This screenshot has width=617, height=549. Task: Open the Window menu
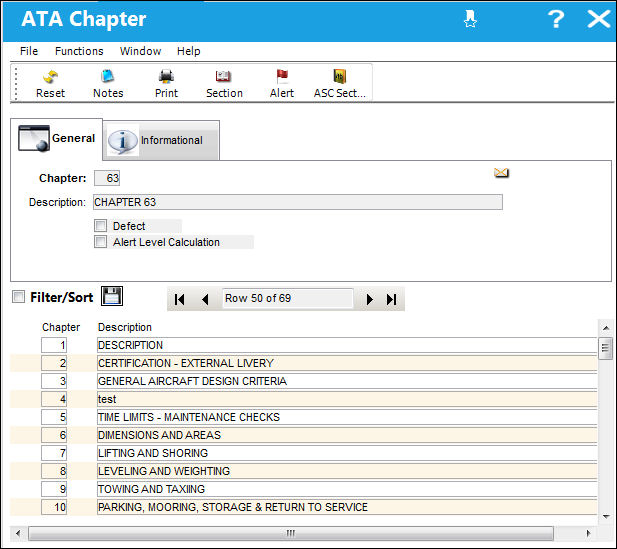[140, 51]
